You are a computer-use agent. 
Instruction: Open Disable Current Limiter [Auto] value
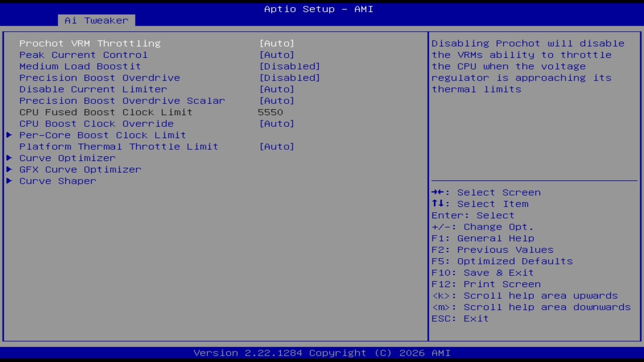click(277, 89)
